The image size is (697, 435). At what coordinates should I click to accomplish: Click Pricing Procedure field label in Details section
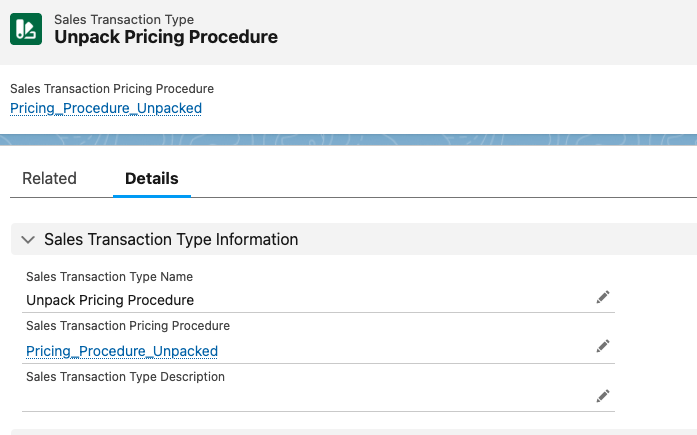click(127, 326)
